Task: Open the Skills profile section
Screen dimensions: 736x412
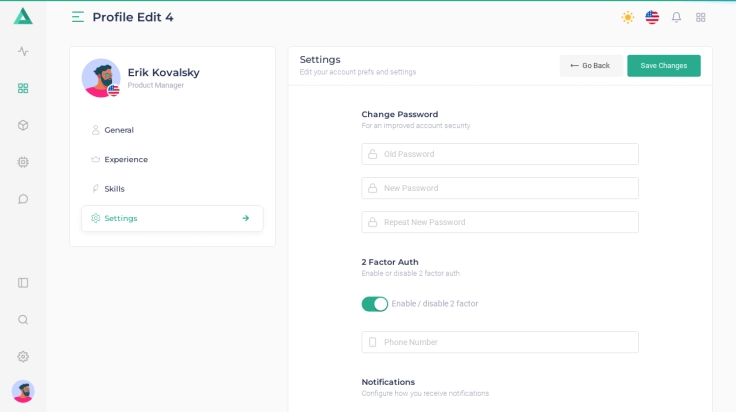Action: [114, 188]
